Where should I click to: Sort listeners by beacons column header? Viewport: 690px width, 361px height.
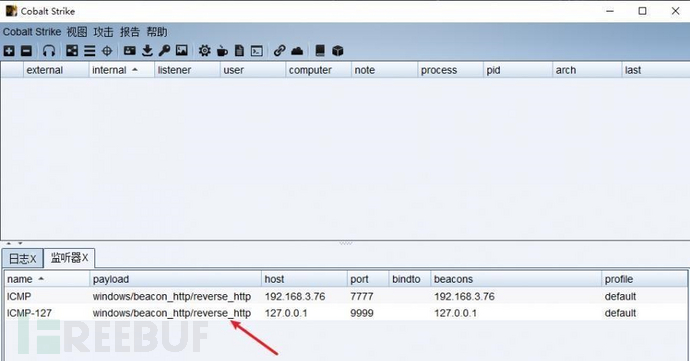516,279
